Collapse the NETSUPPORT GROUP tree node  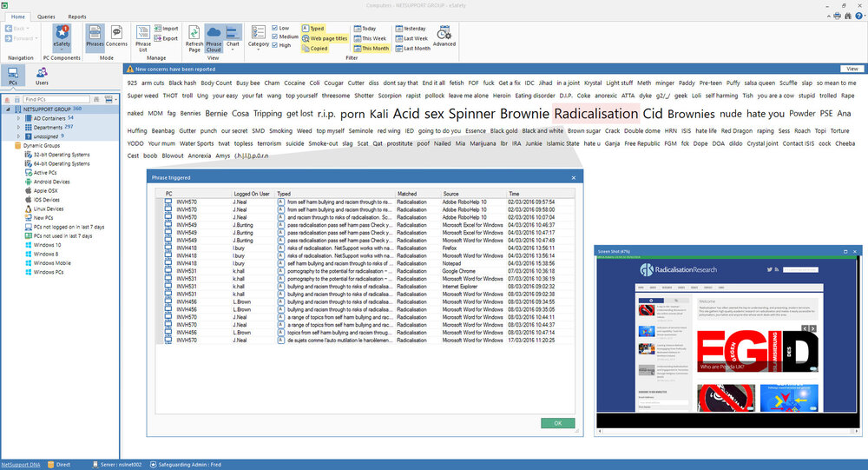click(8, 109)
